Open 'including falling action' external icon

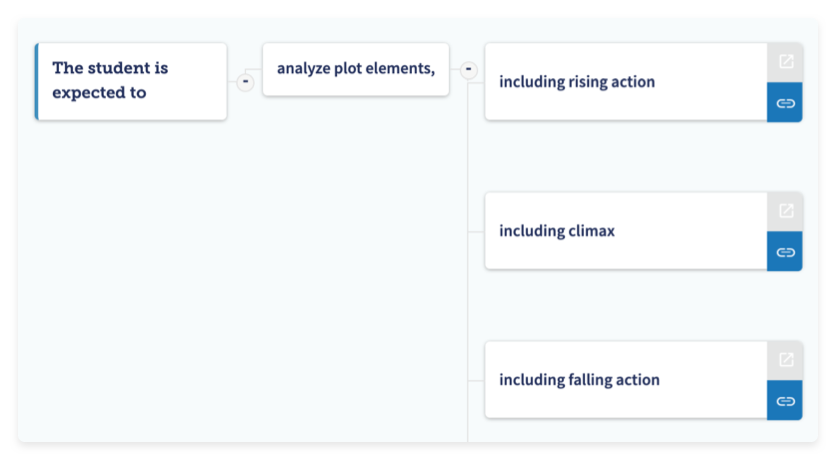pos(785,360)
